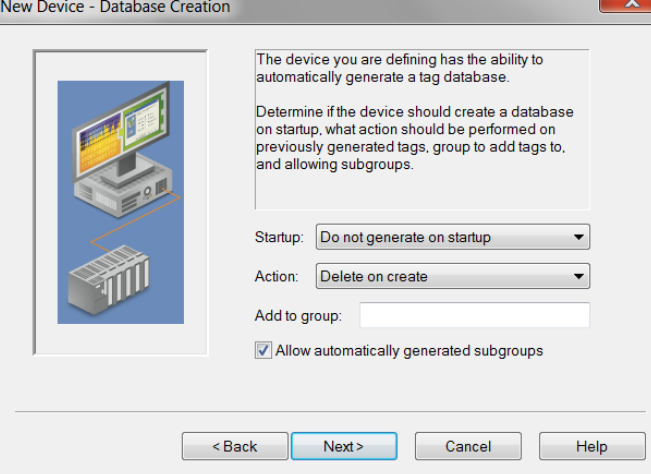The height and width of the screenshot is (474, 651).
Task: Click the 'Add to group:' label
Action: point(298,315)
